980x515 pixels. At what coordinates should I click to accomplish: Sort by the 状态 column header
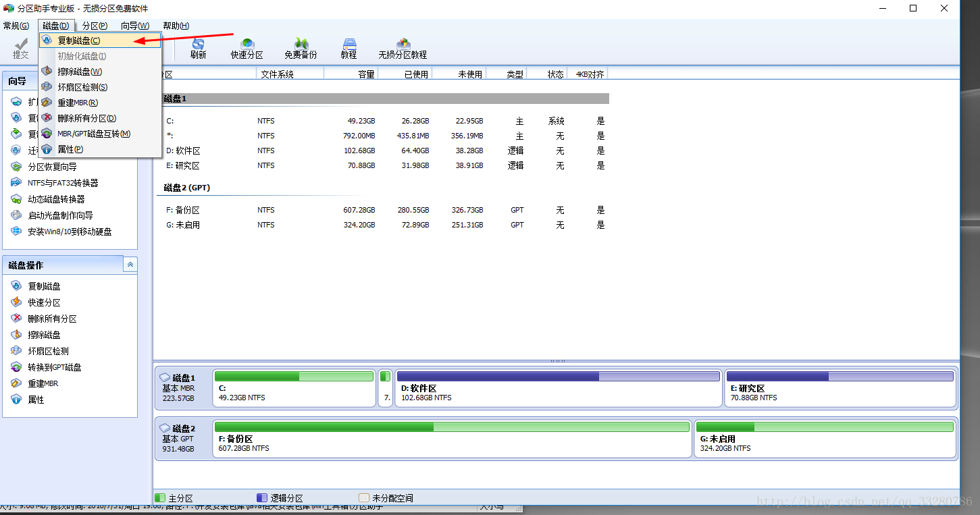(x=547, y=74)
